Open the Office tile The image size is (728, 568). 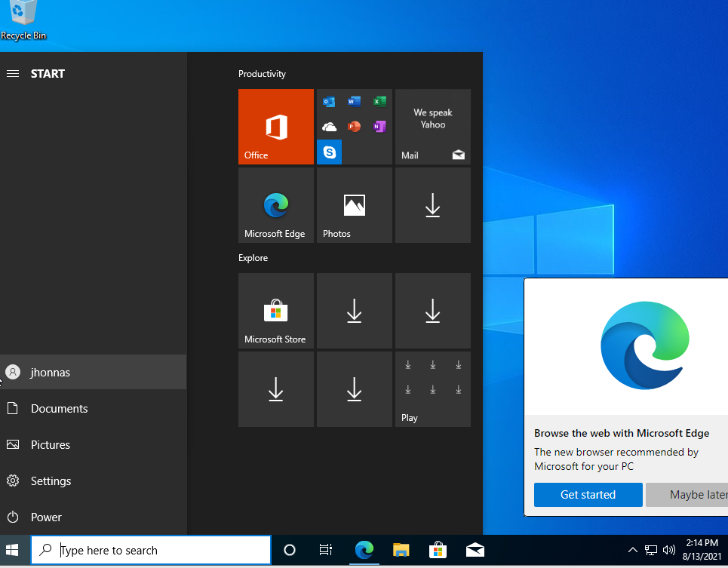(x=276, y=127)
